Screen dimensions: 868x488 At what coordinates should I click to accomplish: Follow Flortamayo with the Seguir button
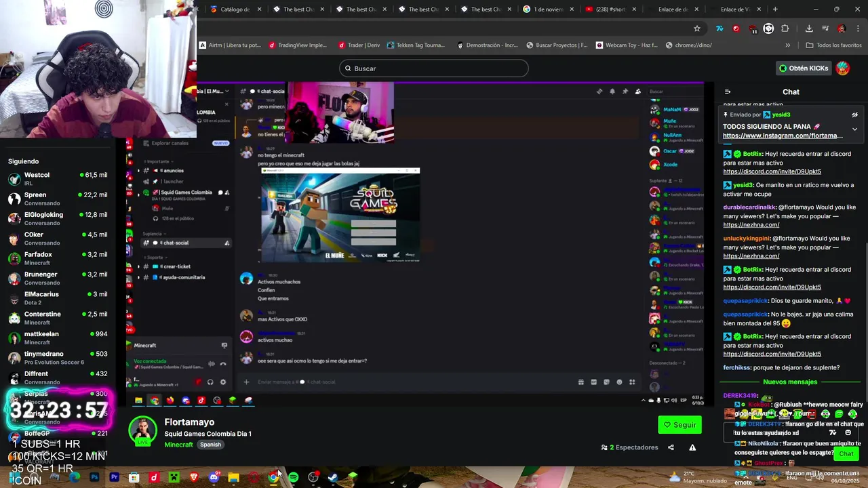679,425
